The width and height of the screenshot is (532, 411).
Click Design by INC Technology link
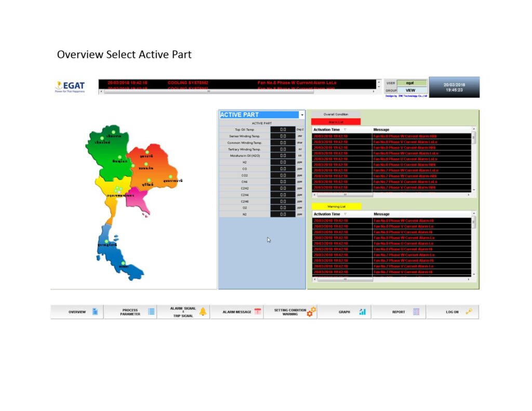(406, 96)
